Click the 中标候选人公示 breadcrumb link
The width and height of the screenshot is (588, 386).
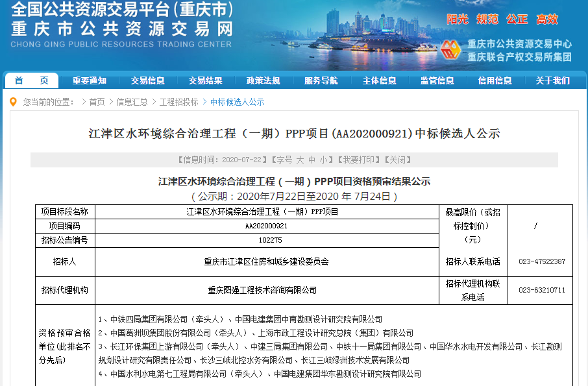tap(237, 103)
